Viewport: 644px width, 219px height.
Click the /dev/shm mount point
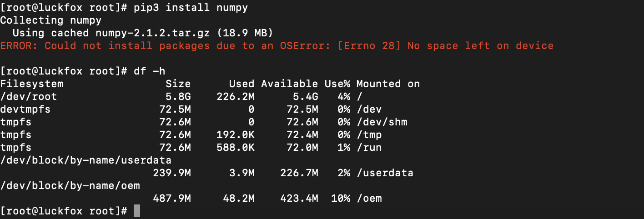(x=382, y=122)
